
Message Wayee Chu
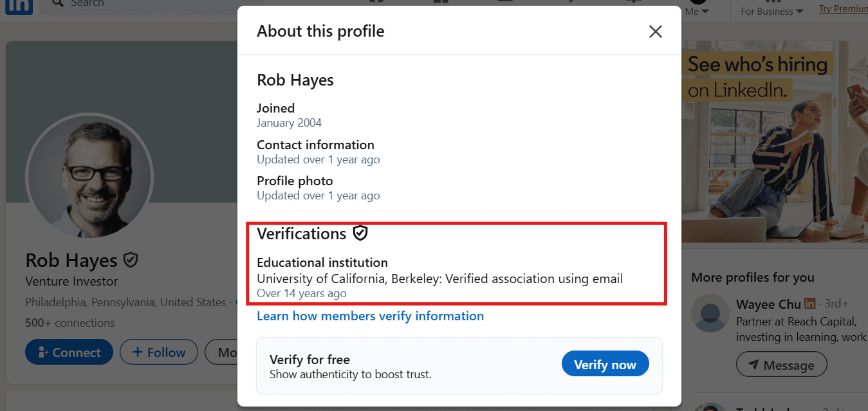(x=781, y=364)
